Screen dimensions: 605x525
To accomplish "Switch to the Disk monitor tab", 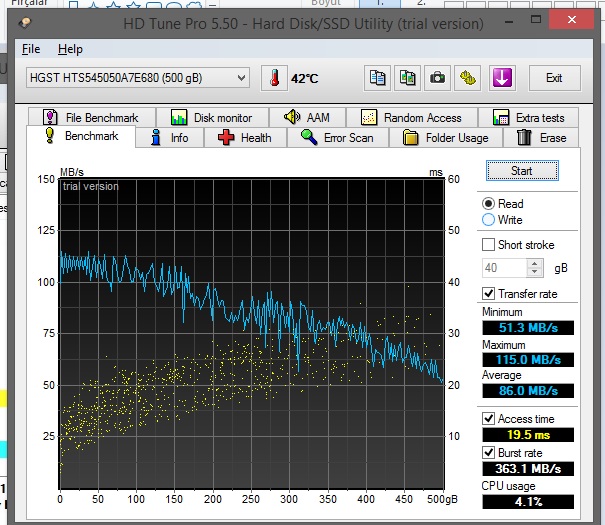I will tap(212, 117).
